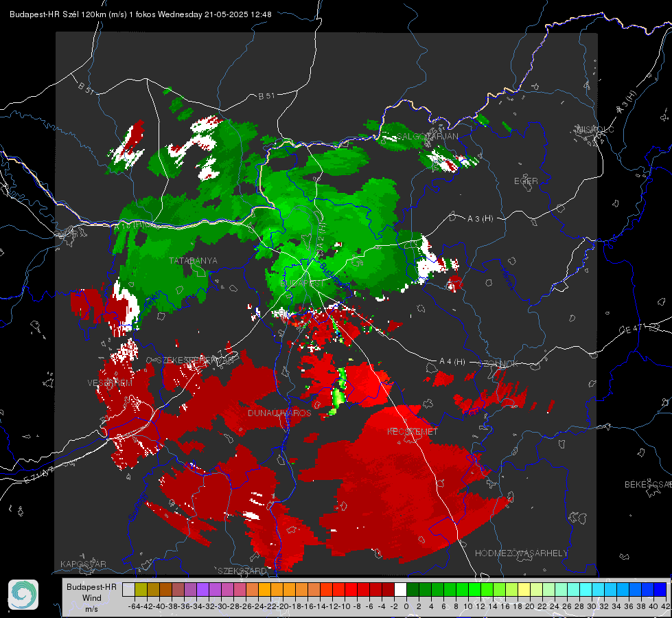Screen dimensions: 672x618
Task: Click the '42' legend value
Action: pyautogui.click(x=666, y=606)
